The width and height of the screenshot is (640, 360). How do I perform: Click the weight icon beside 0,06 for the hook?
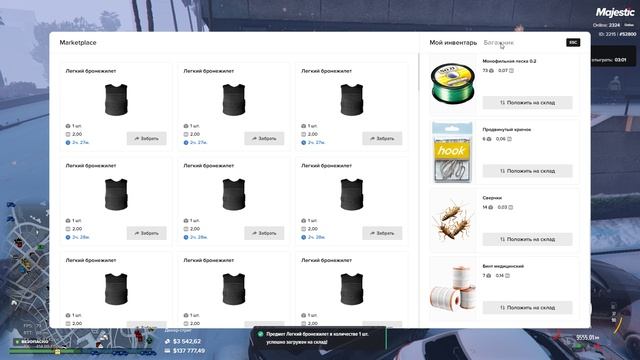pos(509,139)
